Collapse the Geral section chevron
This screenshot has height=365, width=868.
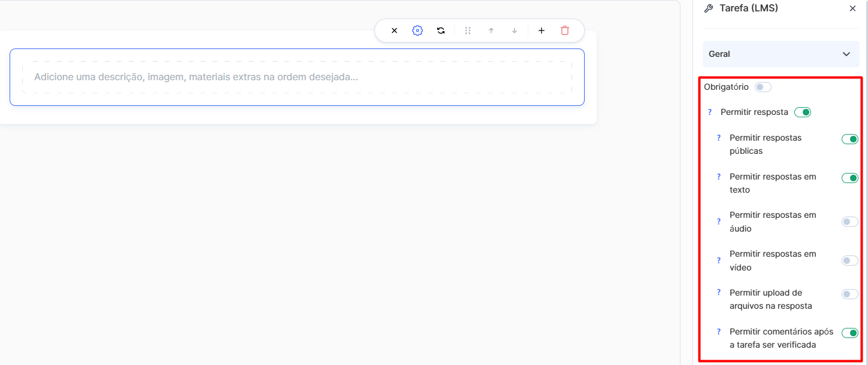[x=846, y=54]
